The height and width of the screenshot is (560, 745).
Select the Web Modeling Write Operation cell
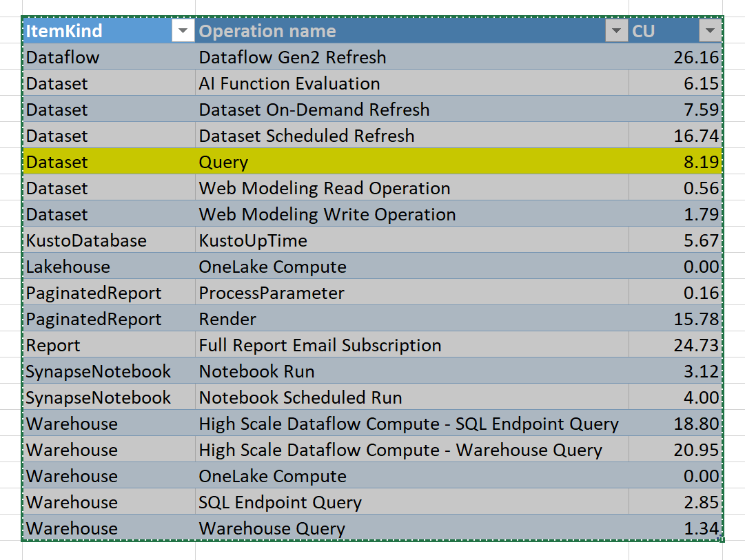(327, 214)
